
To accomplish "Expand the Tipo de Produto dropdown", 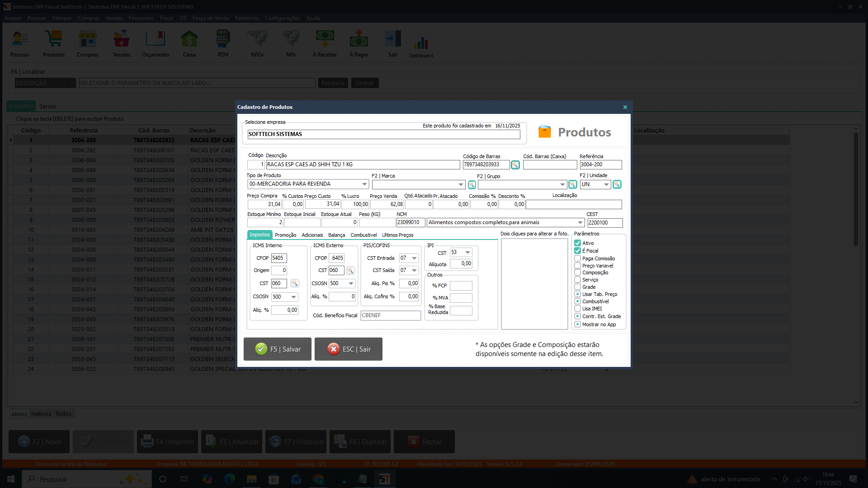I will point(364,184).
